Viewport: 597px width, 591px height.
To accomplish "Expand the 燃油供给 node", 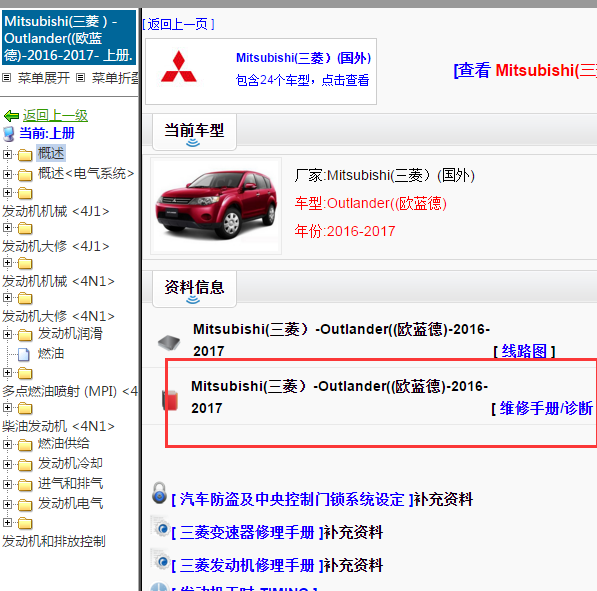I will click(x=7, y=444).
